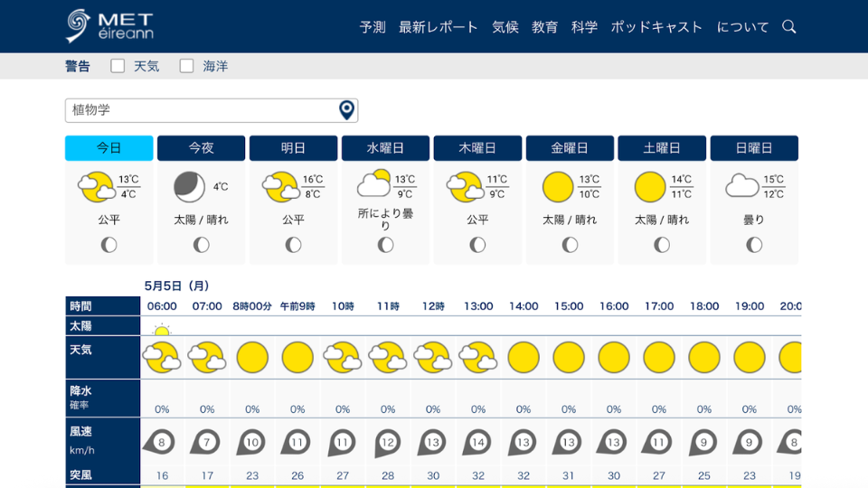Click 金曜日 sunny icon
The width and height of the screenshot is (868, 488).
click(558, 186)
